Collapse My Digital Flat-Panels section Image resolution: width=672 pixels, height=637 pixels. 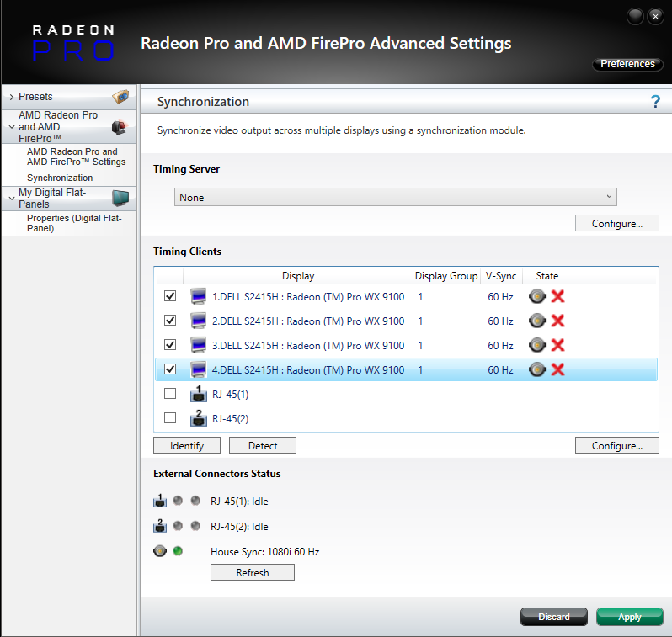pos(12,199)
